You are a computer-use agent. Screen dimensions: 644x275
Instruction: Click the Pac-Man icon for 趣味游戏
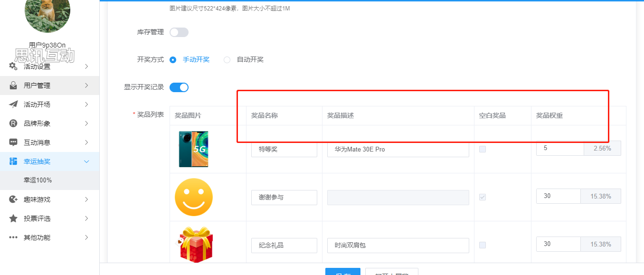[13, 199]
